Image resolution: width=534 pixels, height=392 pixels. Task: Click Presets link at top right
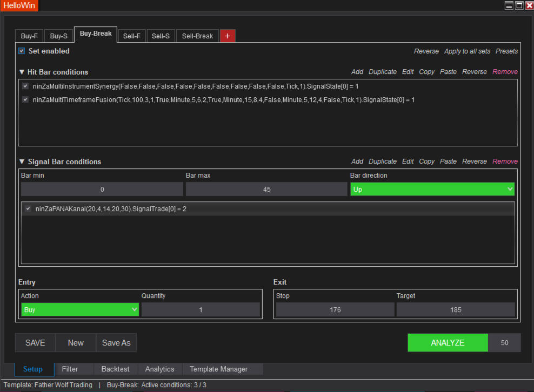[506, 51]
